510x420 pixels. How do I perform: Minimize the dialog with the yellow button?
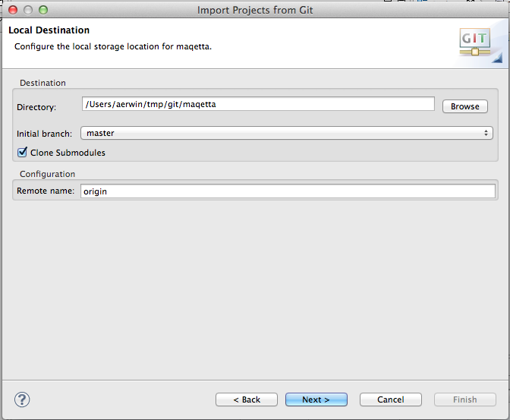[x=27, y=10]
